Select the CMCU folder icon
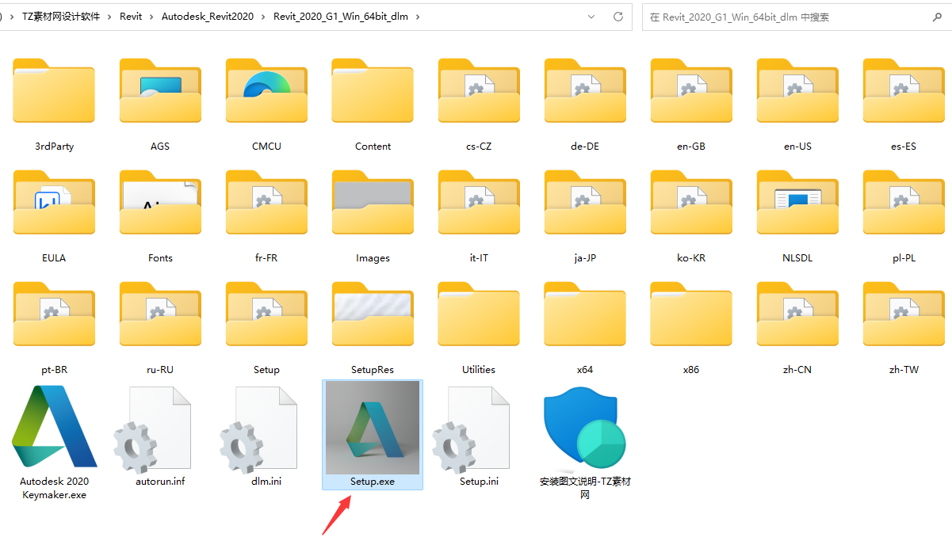The height and width of the screenshot is (560, 952). point(266,91)
